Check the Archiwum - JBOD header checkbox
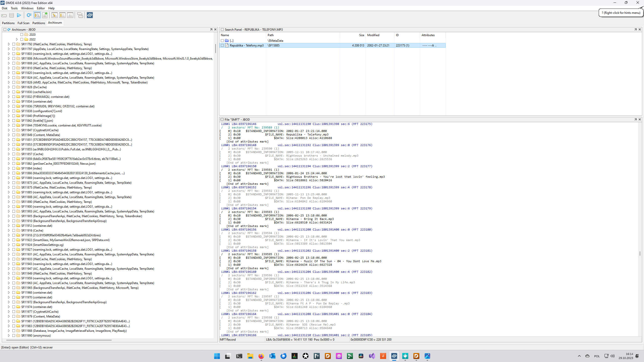This screenshot has width=644, height=362. click(5, 30)
